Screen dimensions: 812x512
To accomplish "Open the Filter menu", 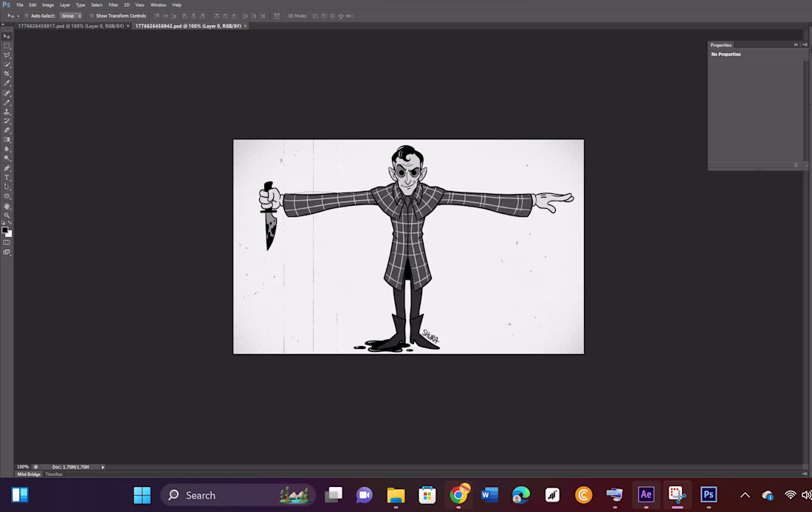I will [113, 4].
